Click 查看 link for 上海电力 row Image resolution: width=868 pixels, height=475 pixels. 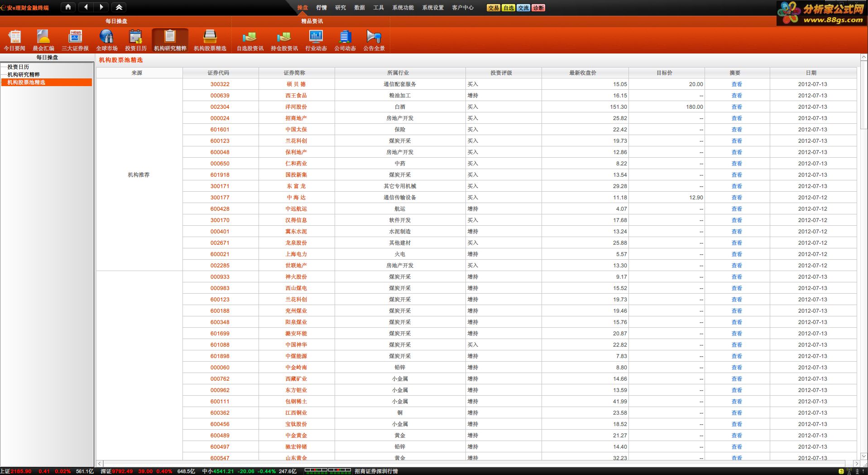tap(737, 254)
